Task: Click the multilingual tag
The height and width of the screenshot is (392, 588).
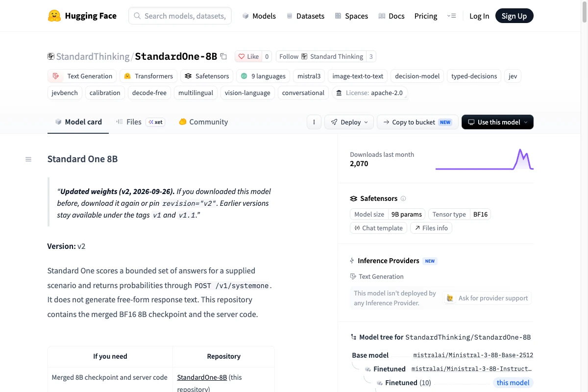Action: click(x=196, y=93)
